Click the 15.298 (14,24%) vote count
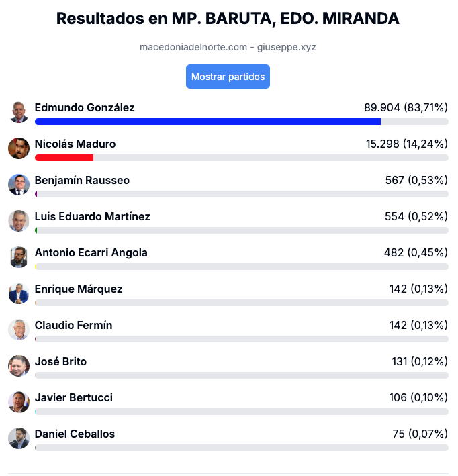Viewport: 458px width, 476px height. pyautogui.click(x=407, y=144)
